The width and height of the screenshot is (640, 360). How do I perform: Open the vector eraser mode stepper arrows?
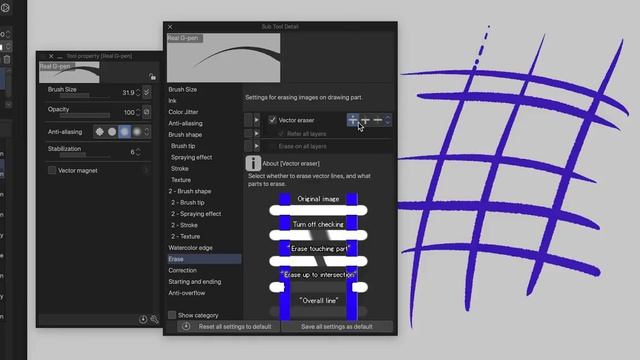click(388, 120)
